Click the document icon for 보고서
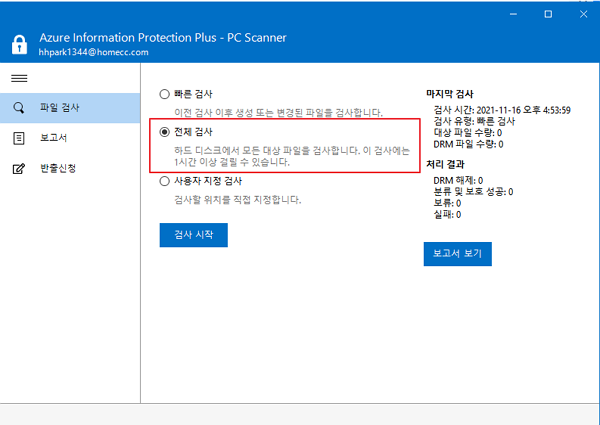 tap(18, 137)
